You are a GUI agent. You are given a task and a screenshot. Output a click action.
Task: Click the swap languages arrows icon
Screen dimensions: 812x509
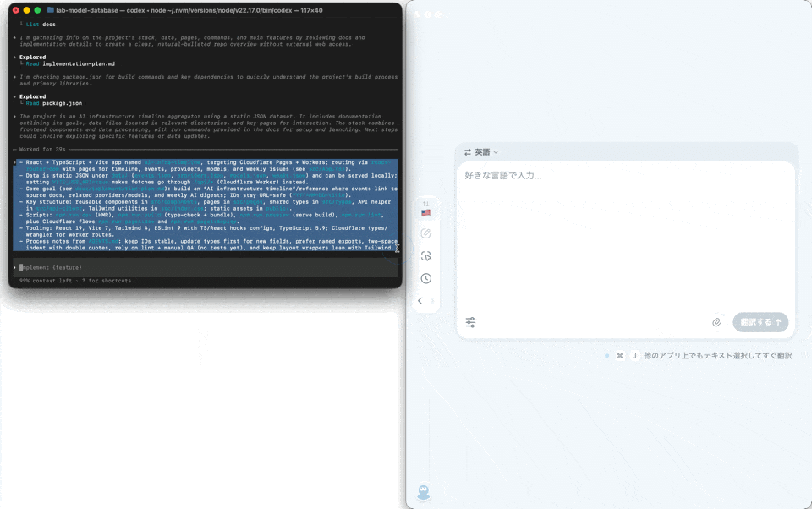[467, 152]
